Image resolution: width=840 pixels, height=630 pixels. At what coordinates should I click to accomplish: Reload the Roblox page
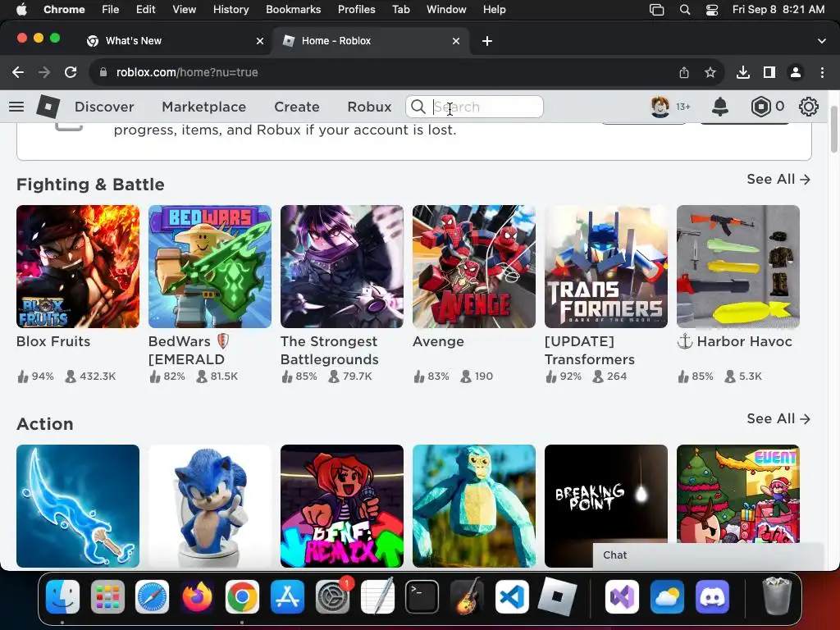tap(71, 72)
